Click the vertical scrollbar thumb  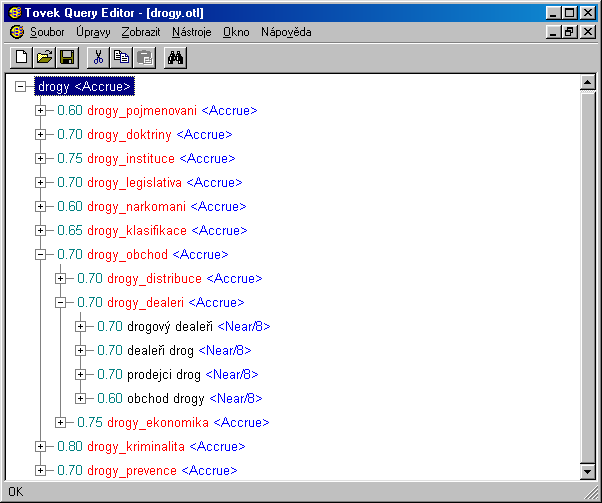[x=587, y=277]
